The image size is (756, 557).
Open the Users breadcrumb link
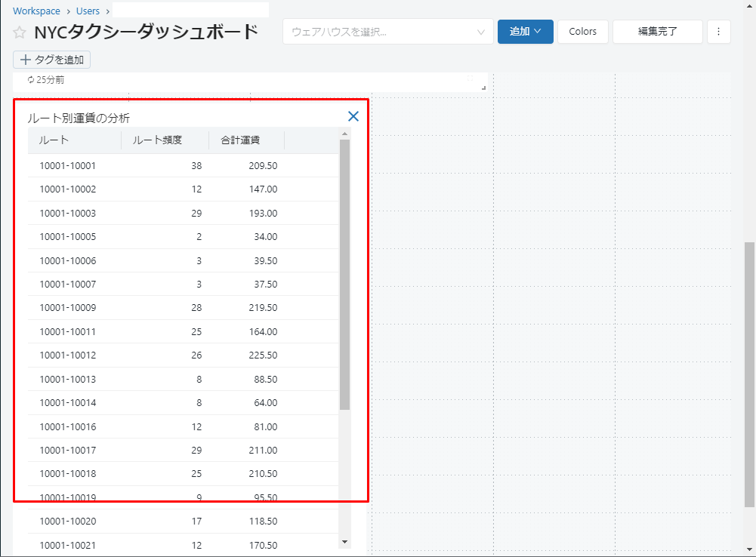(88, 11)
